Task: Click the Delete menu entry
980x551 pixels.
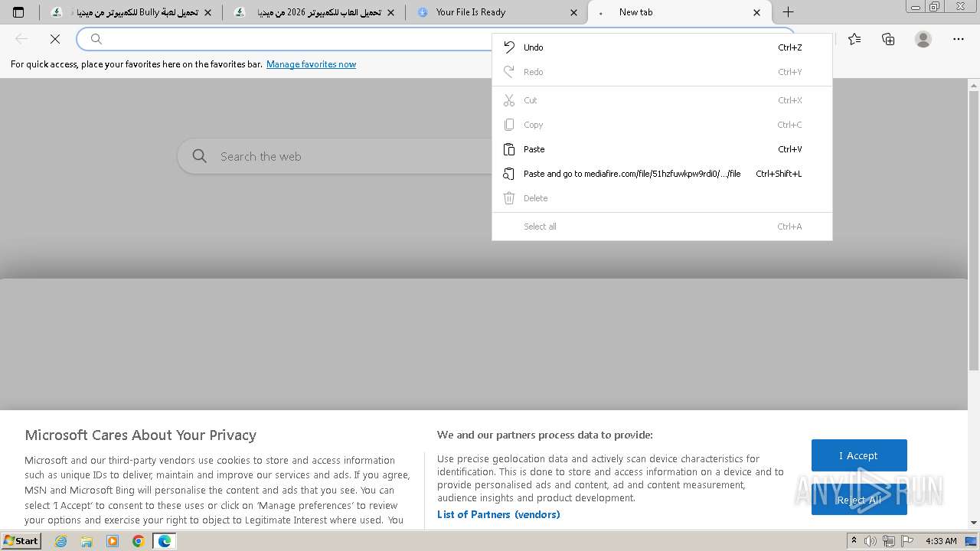Action: pyautogui.click(x=661, y=198)
